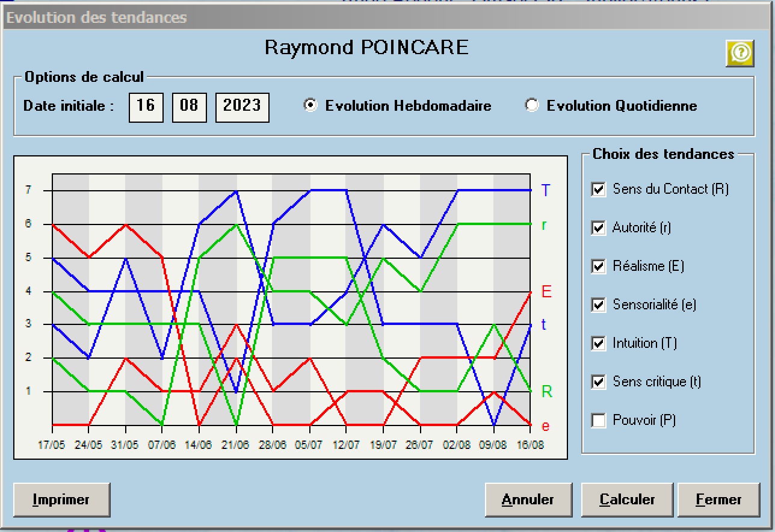Image resolution: width=775 pixels, height=532 pixels.
Task: Uncheck Sens du Contact (R) checkbox
Action: click(x=599, y=189)
